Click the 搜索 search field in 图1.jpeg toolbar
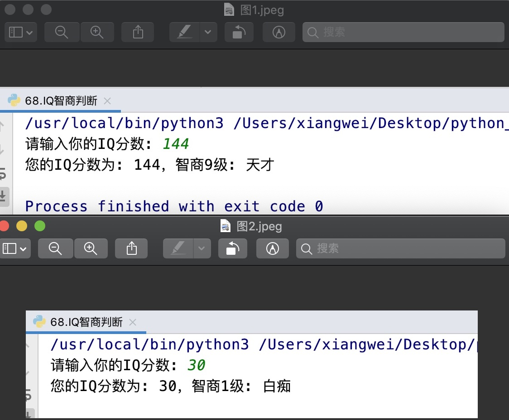Image resolution: width=509 pixels, height=420 pixels. [403, 32]
